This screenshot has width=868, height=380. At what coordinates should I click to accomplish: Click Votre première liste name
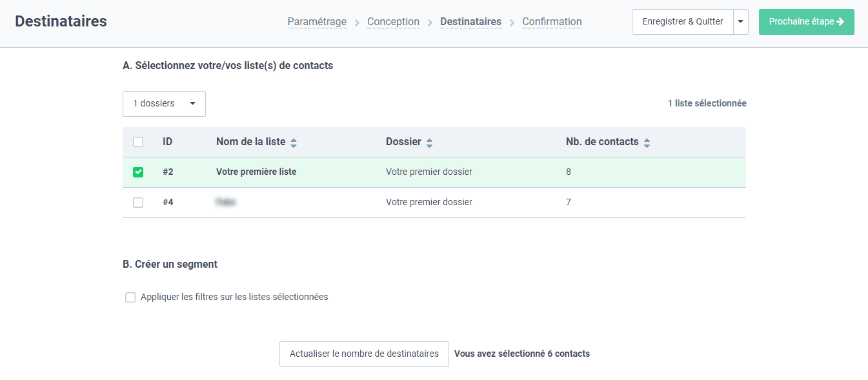tap(256, 172)
